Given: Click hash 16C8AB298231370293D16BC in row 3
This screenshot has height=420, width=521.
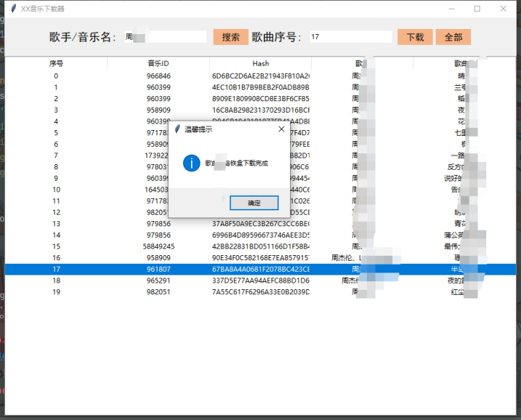Looking at the screenshot, I should click(260, 110).
